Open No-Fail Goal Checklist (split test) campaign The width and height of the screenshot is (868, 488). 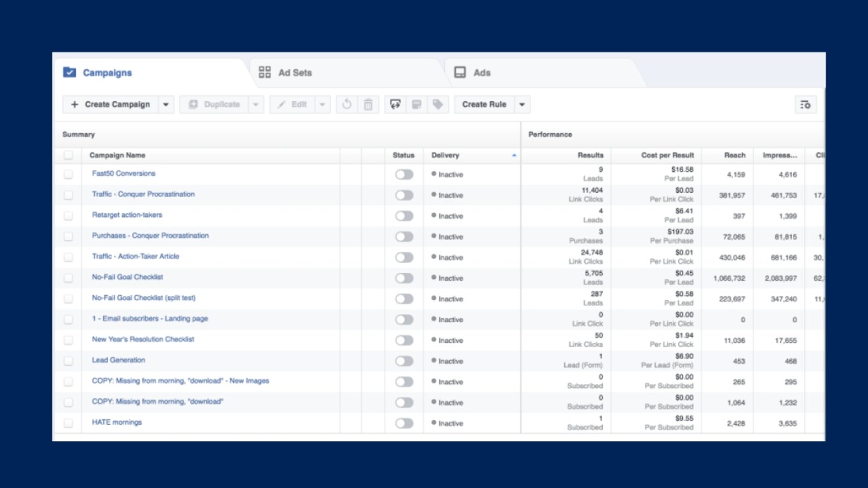[x=144, y=298]
